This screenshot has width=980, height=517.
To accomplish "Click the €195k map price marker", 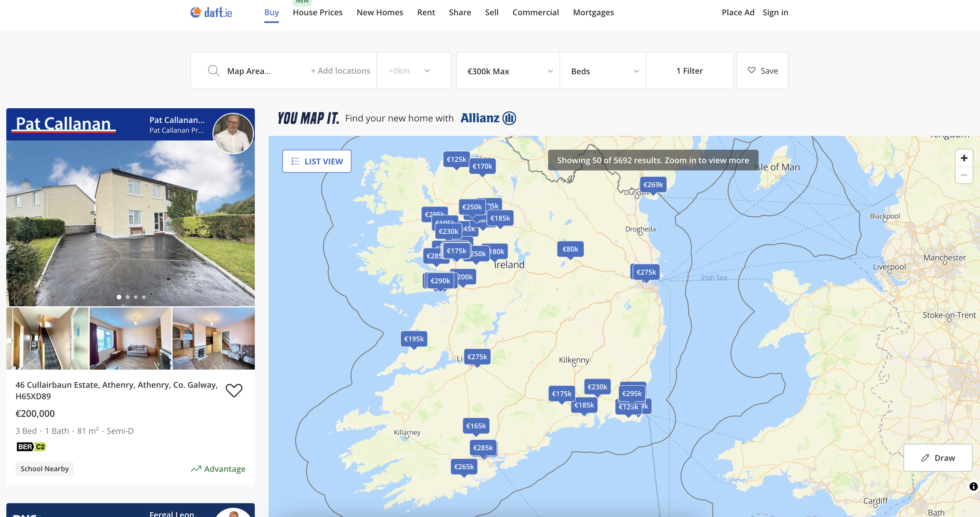I will point(414,339).
